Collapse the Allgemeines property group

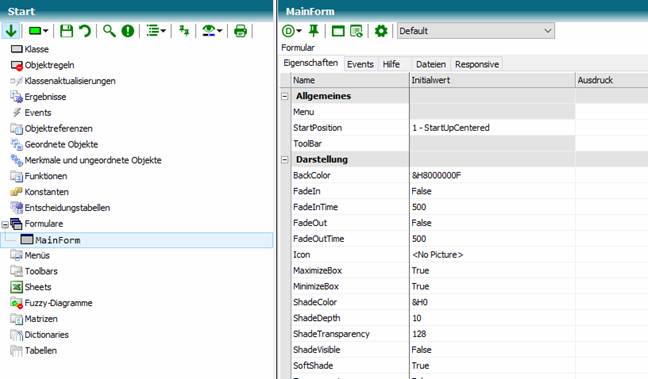click(x=285, y=96)
